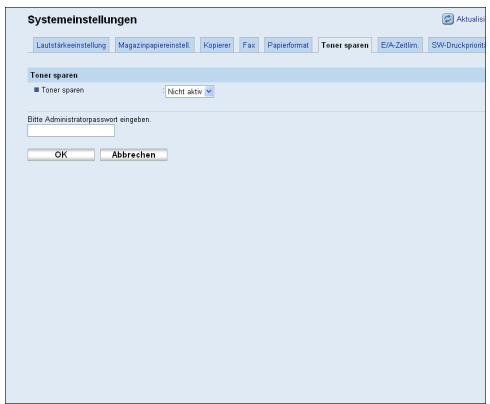
Task: Switch to the Magazinpapiereinstell. tab
Action: (154, 45)
